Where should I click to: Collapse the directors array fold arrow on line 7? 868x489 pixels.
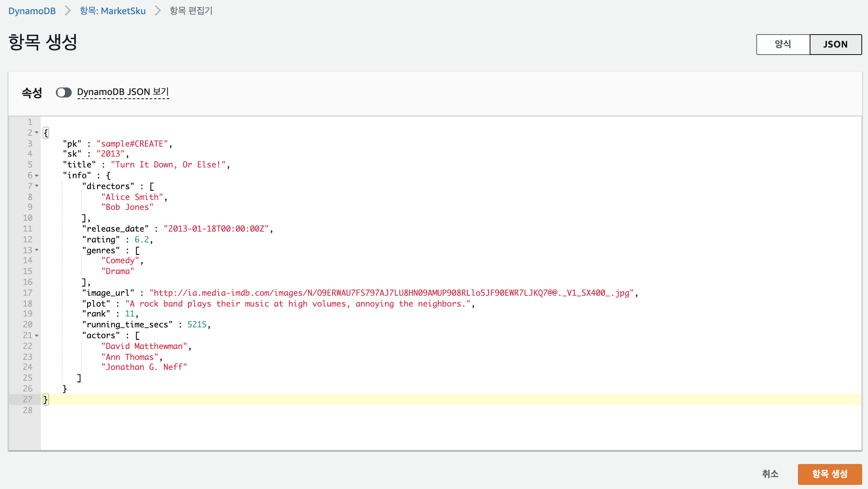coord(37,186)
